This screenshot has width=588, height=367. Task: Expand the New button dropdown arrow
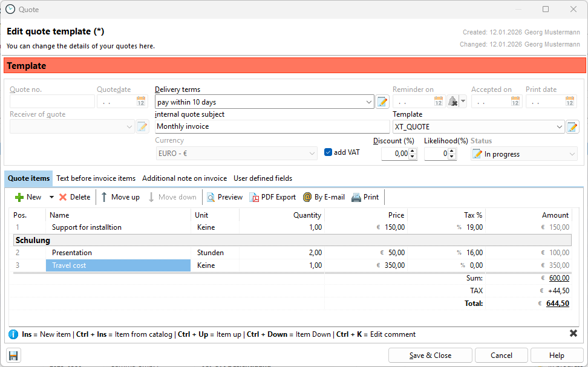click(51, 197)
